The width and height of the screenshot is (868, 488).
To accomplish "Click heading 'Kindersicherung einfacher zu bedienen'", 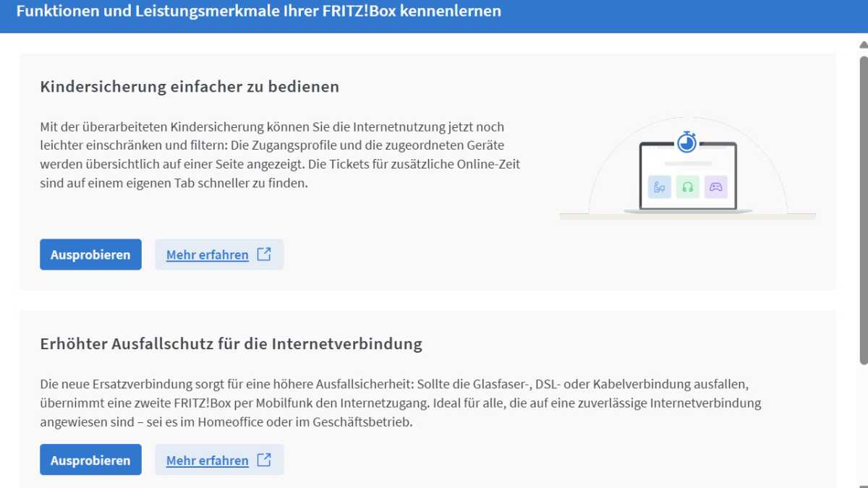I will [190, 87].
